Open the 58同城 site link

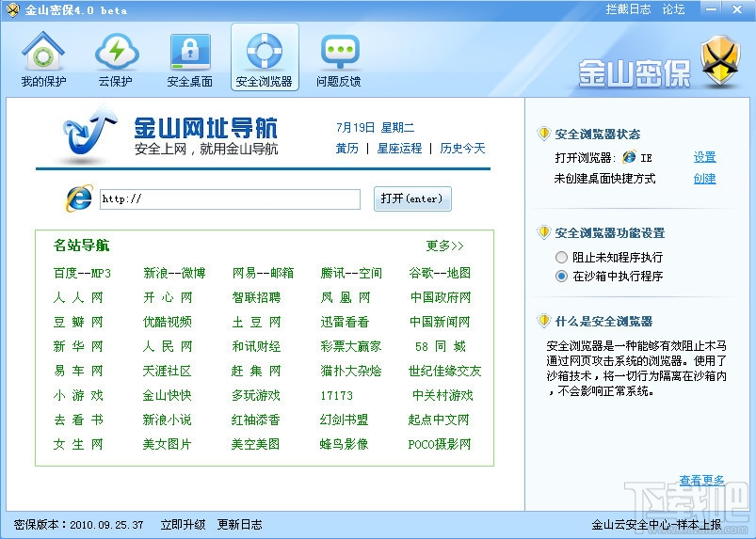pyautogui.click(x=441, y=346)
